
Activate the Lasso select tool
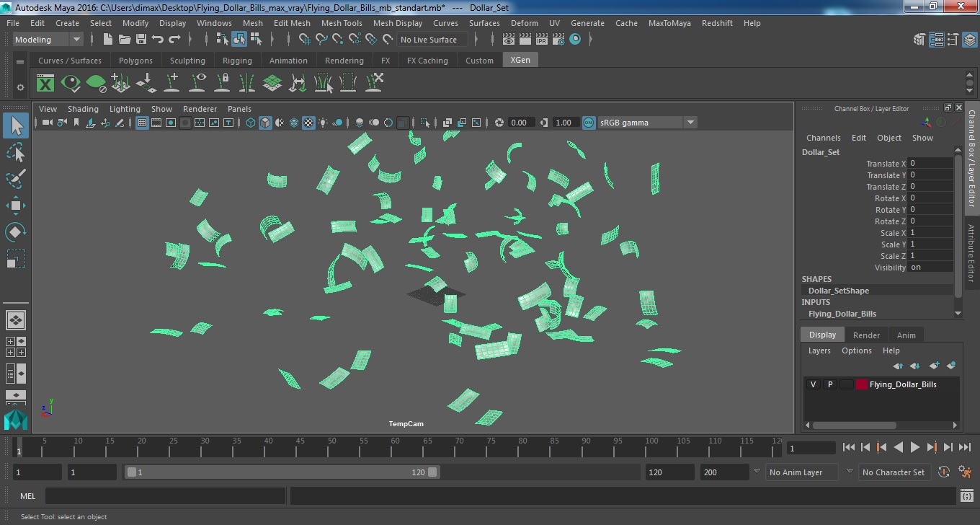[x=16, y=152]
